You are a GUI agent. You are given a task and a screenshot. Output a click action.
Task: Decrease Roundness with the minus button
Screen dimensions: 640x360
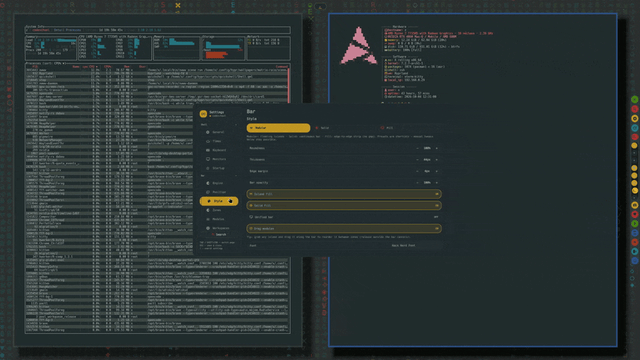pos(418,148)
